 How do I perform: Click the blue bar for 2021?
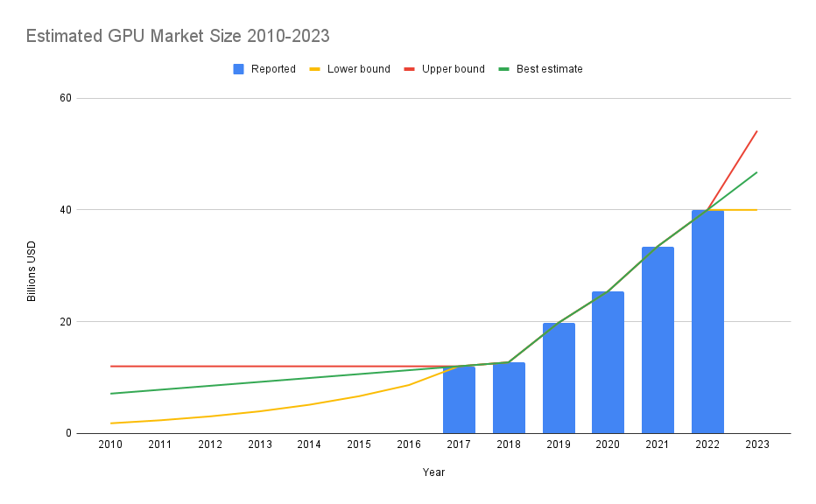coord(658,339)
